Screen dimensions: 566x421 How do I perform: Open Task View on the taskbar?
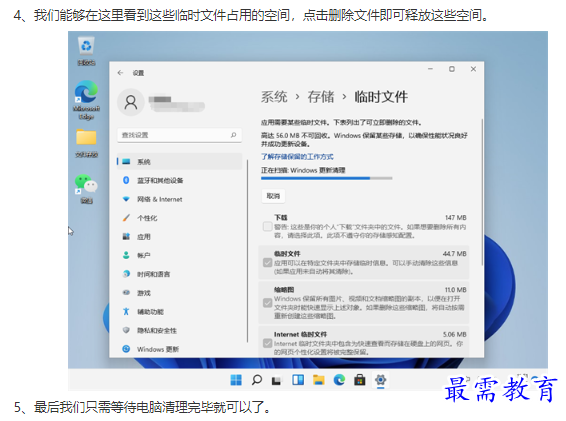(277, 380)
